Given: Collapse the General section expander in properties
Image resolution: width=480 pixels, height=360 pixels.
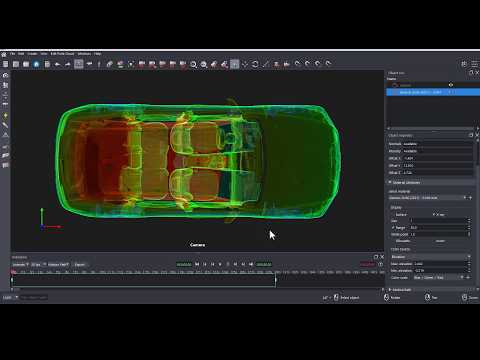Looking at the screenshot, I should (390, 182).
